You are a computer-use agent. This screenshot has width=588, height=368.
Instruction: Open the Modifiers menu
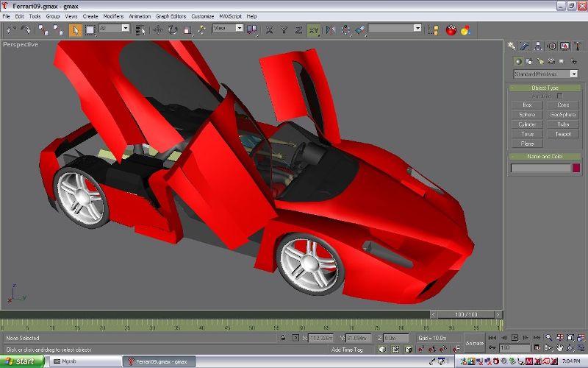coord(113,15)
